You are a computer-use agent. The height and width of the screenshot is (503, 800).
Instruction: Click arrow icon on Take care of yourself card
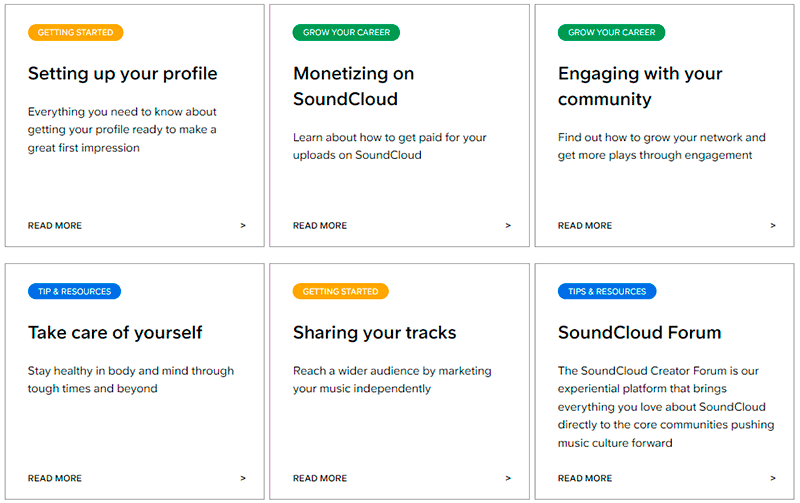tap(243, 479)
